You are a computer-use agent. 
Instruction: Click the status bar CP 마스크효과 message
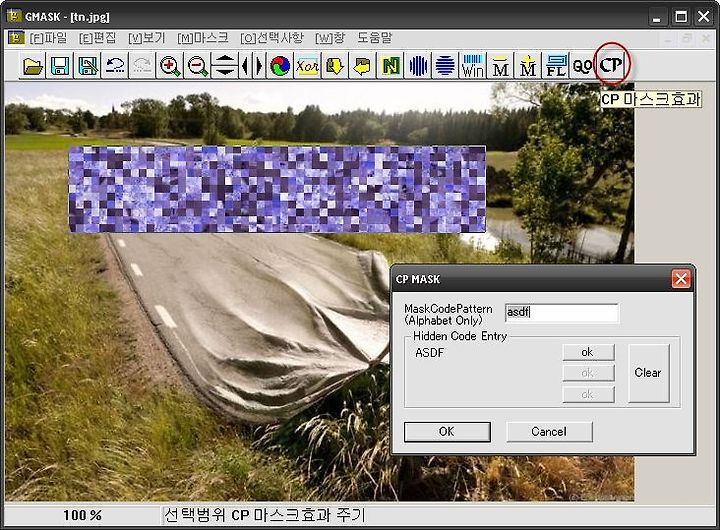click(264, 515)
